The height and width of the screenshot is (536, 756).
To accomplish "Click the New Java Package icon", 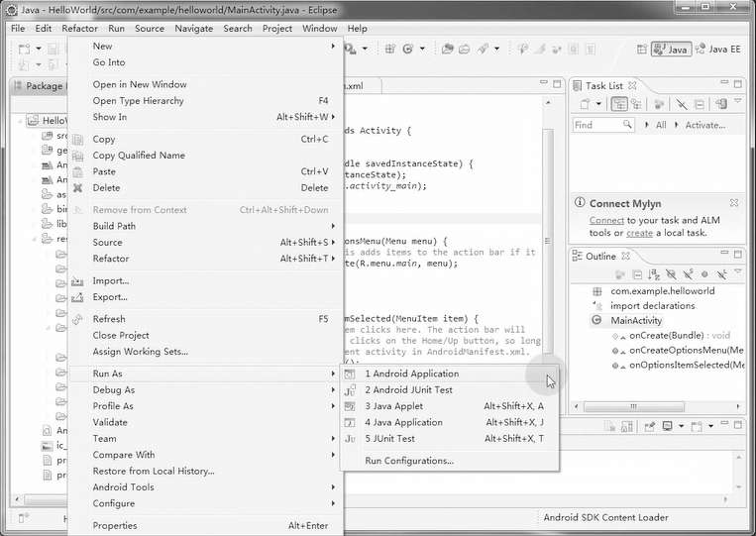I will pos(390,49).
